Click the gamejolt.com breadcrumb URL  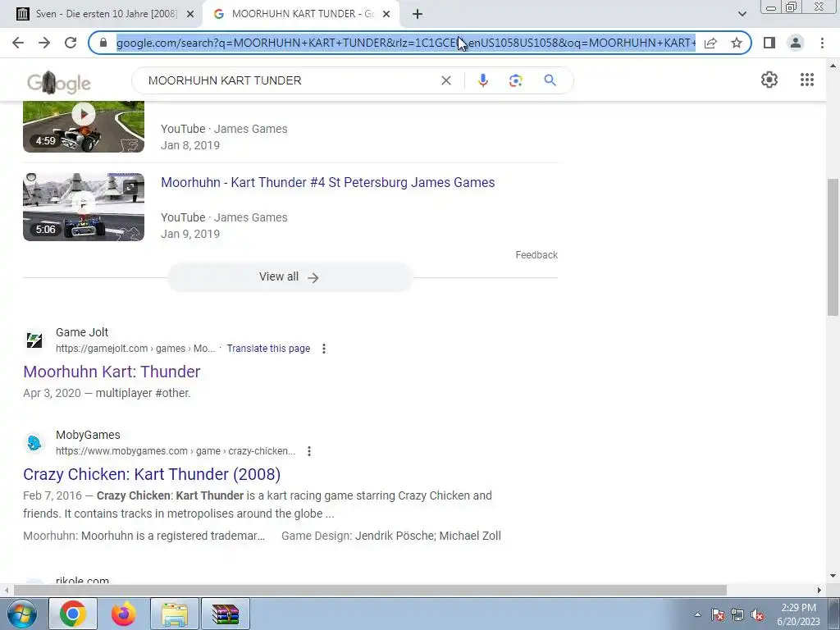135,349
